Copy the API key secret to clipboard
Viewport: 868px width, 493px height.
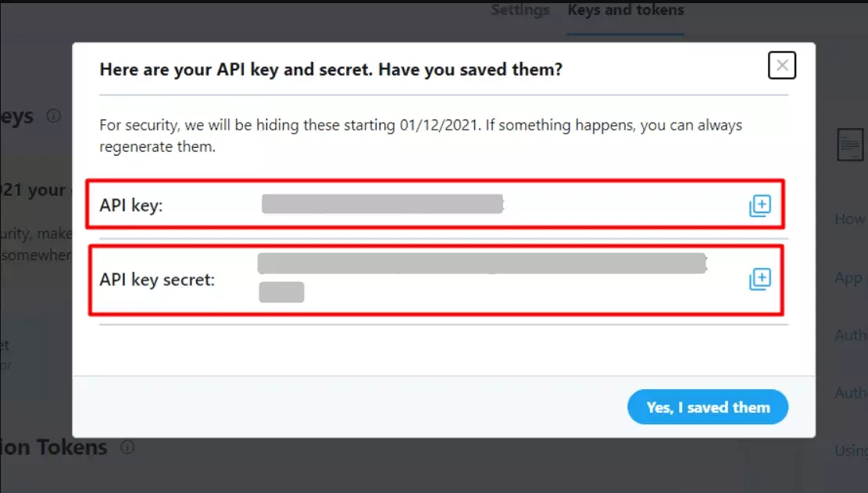pyautogui.click(x=760, y=279)
